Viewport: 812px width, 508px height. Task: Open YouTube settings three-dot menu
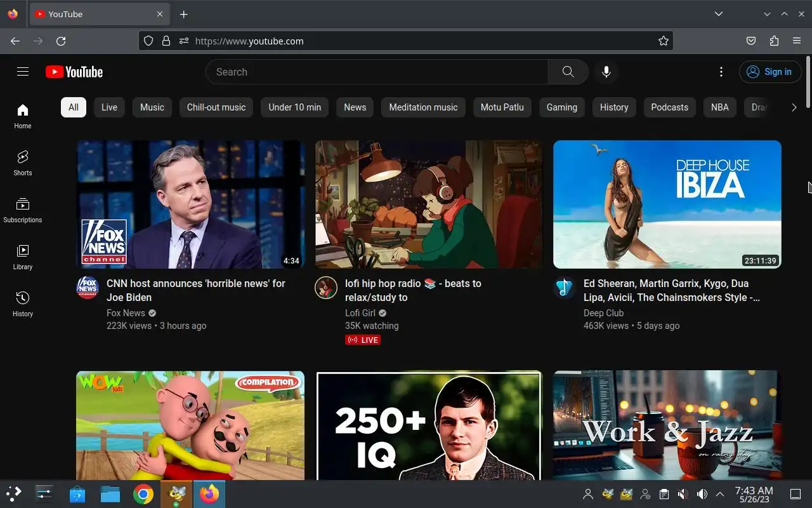click(721, 72)
